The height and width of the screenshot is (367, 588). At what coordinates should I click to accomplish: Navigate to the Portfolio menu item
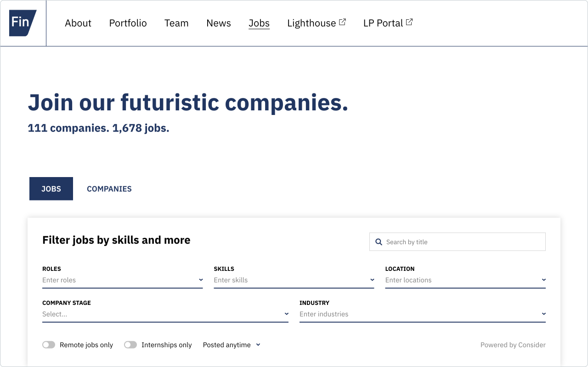[128, 23]
